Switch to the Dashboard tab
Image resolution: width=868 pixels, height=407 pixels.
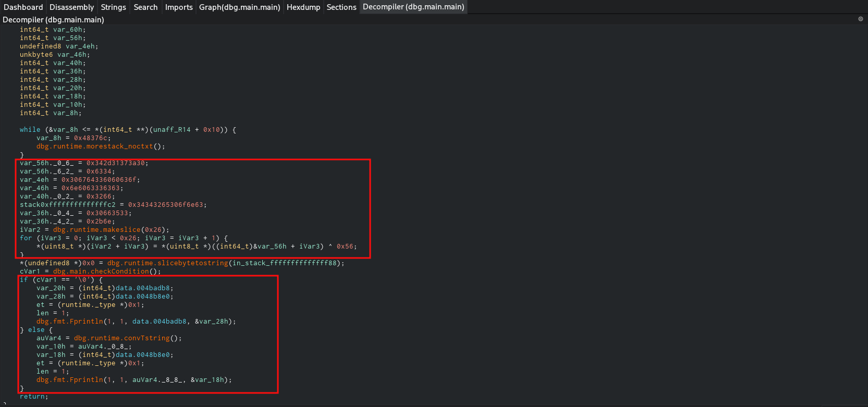(23, 7)
